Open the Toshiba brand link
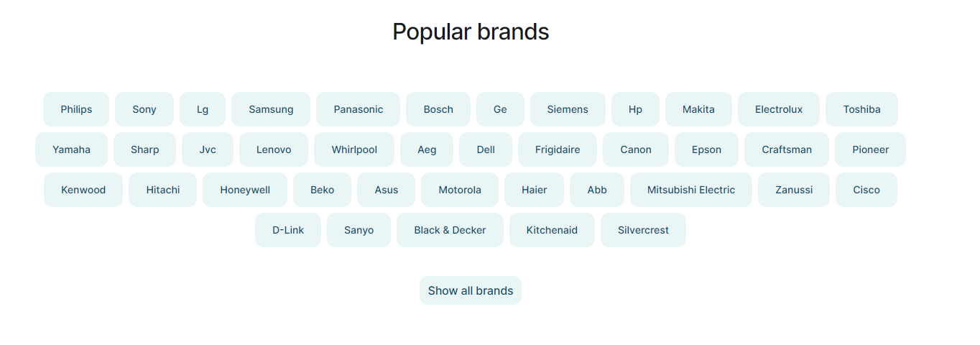The height and width of the screenshot is (345, 980). (861, 109)
